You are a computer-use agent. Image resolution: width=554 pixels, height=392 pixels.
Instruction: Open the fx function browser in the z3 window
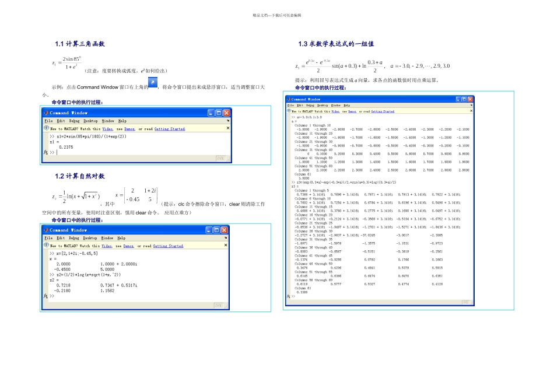tap(288, 296)
